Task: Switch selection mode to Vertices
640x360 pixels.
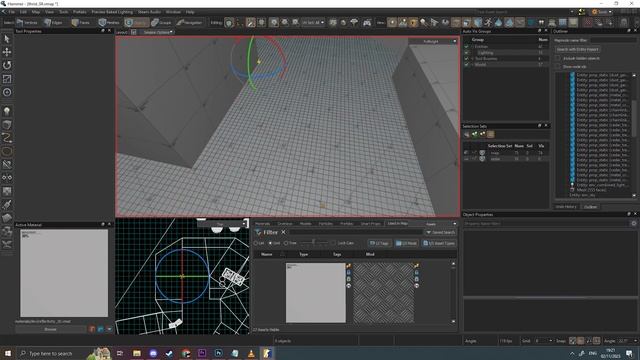Action: pos(27,22)
